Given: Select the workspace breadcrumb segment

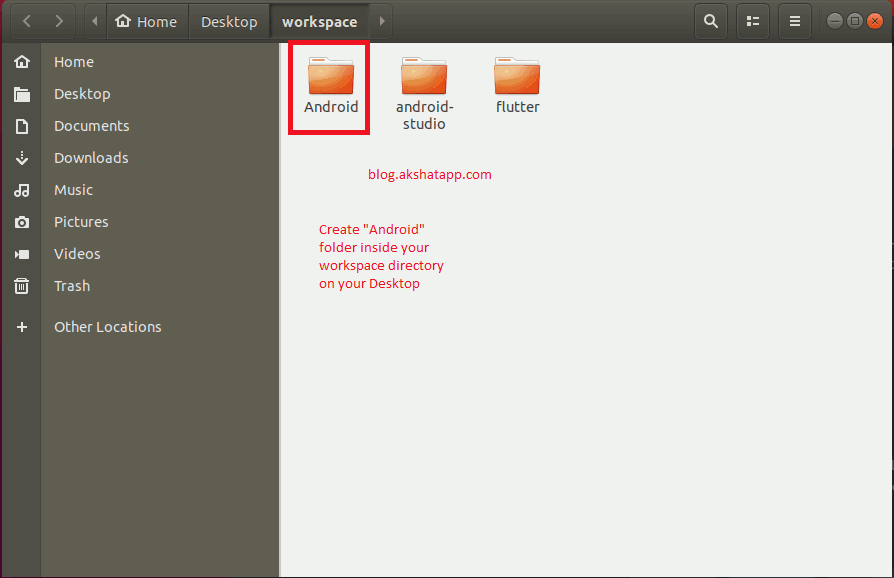Looking at the screenshot, I should (x=320, y=20).
